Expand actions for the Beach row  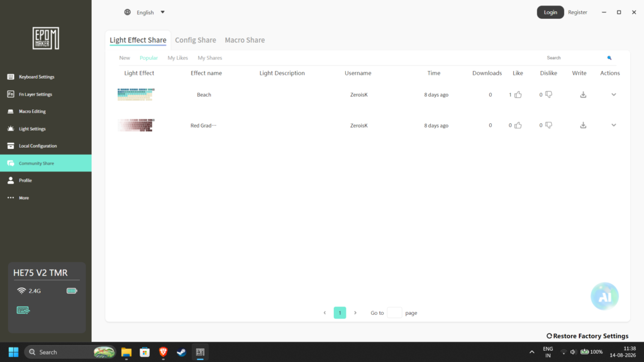pyautogui.click(x=614, y=94)
